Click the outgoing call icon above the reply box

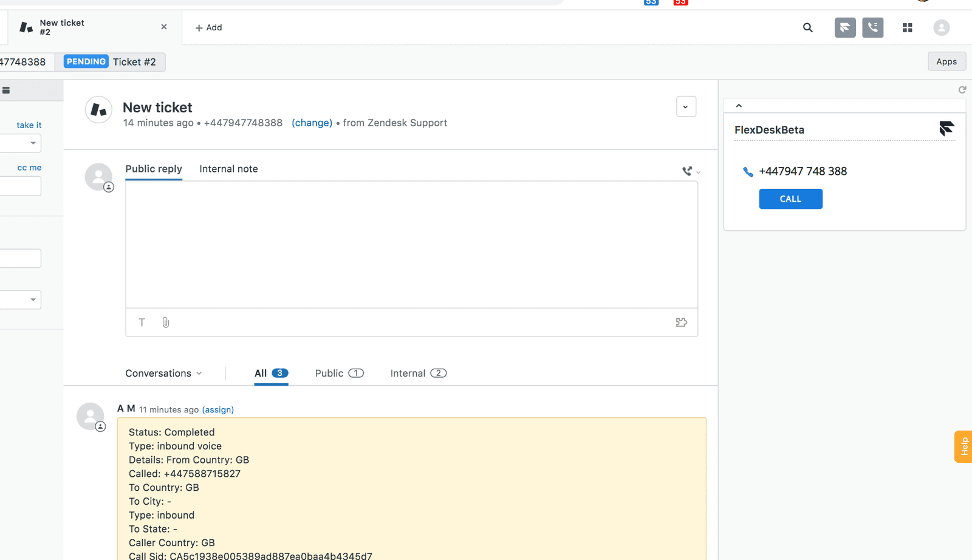coord(688,171)
